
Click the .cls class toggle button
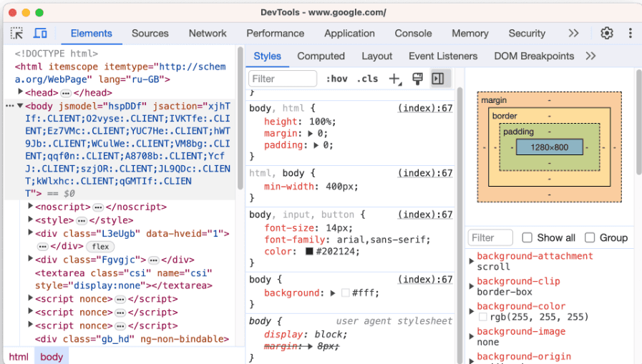368,79
